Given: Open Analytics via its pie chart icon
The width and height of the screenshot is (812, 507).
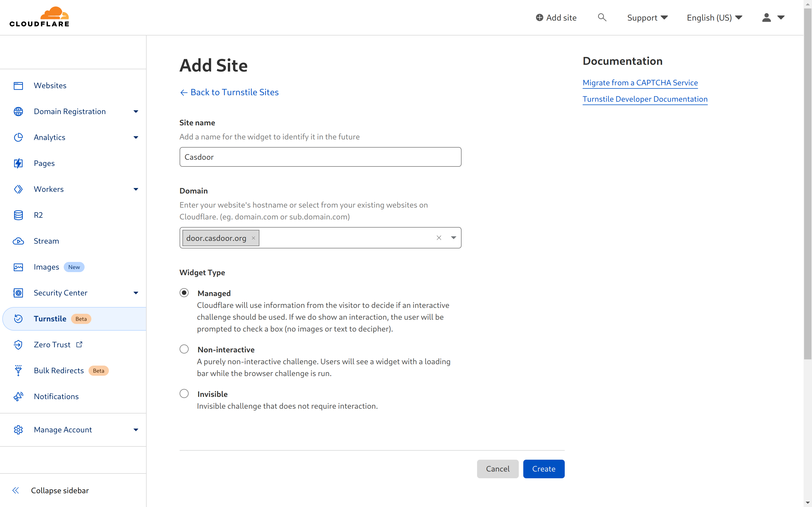Looking at the screenshot, I should 18,137.
